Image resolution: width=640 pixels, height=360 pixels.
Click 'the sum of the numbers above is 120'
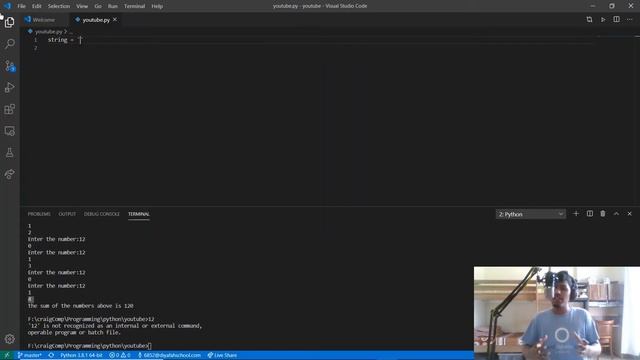[x=80, y=306]
